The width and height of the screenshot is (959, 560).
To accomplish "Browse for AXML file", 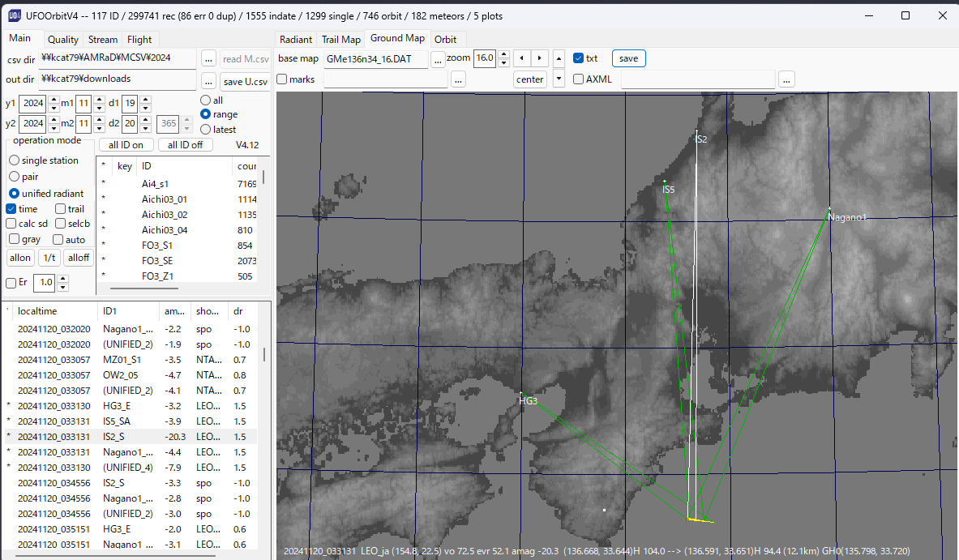I will point(786,79).
